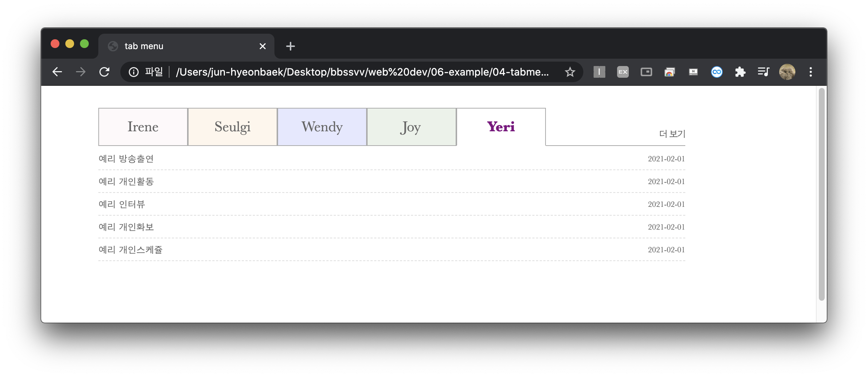The image size is (868, 377).
Task: Open the '예리 개인활동' list item
Action: (126, 182)
